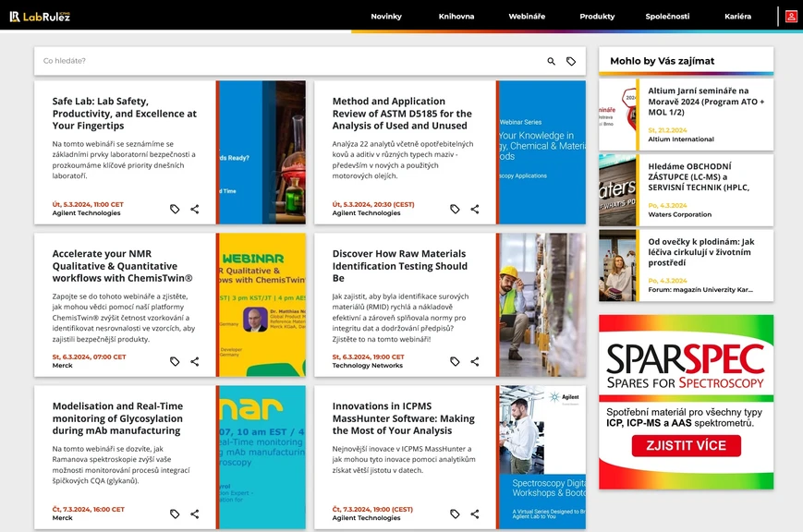Click date 'Čt, 7.3.2024, 16:00 CET'

point(88,510)
